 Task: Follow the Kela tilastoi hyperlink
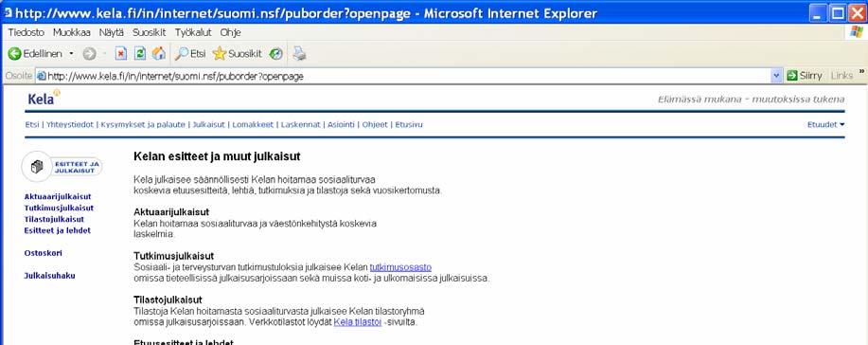(358, 321)
